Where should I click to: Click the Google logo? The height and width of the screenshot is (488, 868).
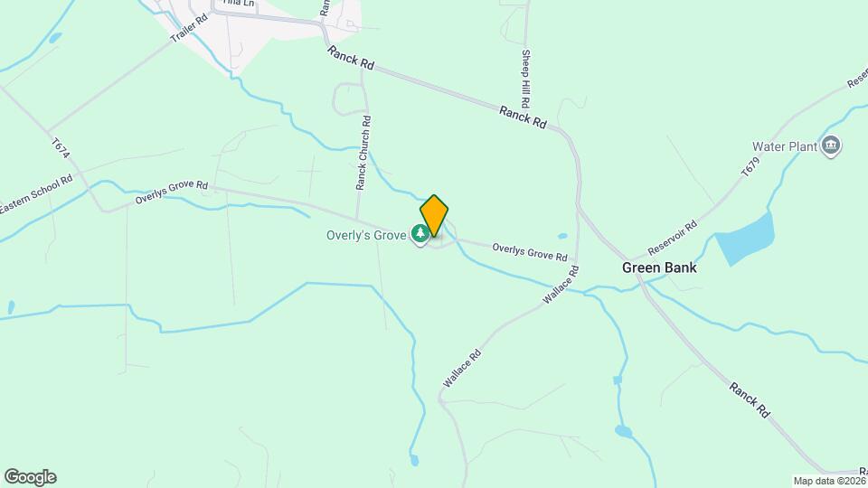(x=31, y=476)
